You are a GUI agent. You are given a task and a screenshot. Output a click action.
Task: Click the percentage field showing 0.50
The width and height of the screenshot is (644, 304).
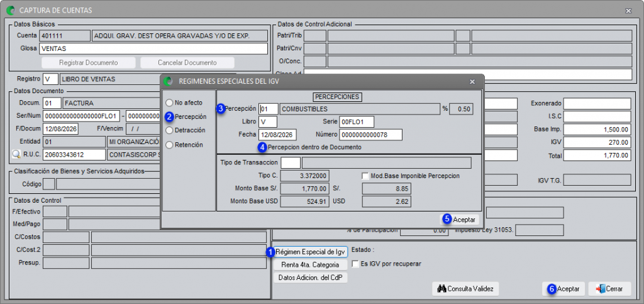(x=461, y=109)
